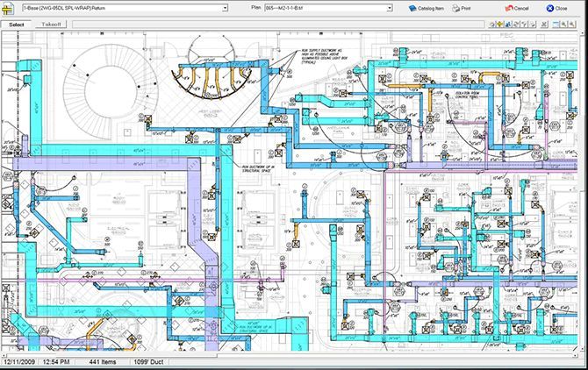Click the yellow duct document icon

(x=8, y=8)
